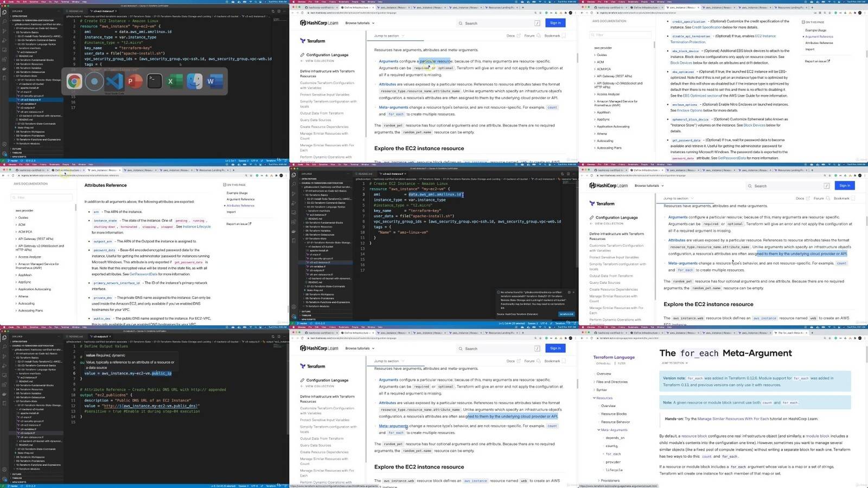The image size is (868, 488).
Task: Open count in the Meta-Arguments sidebar list
Action: (x=610, y=446)
